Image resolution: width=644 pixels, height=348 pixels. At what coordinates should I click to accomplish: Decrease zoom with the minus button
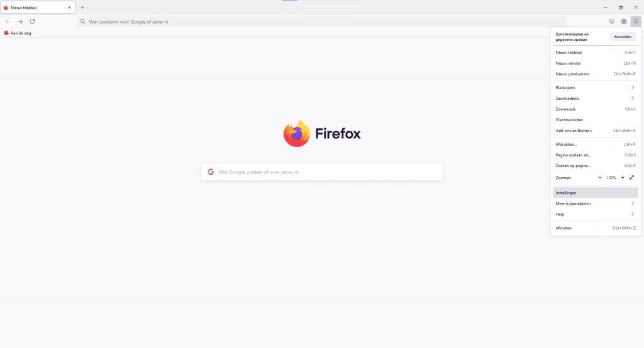(599, 178)
